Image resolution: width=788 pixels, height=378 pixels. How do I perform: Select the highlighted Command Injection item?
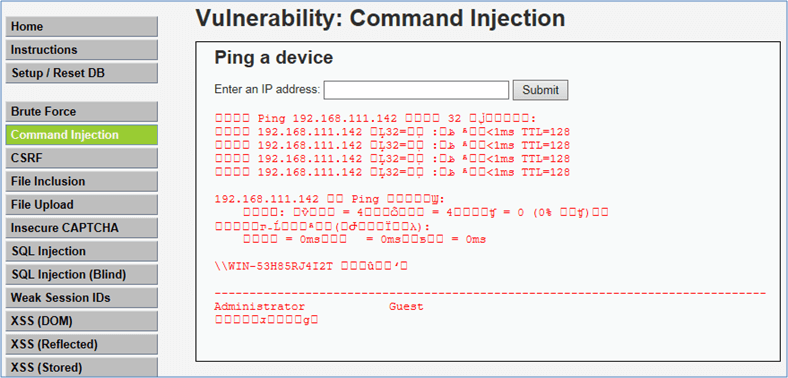click(x=81, y=135)
